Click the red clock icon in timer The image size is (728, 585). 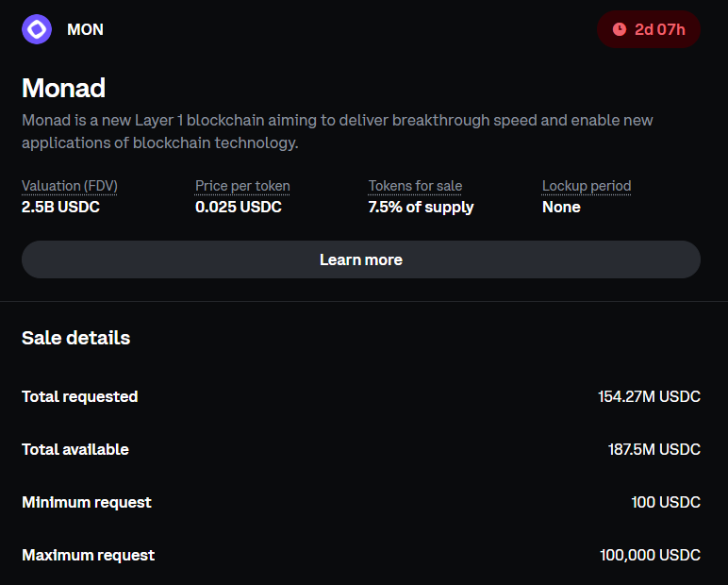(620, 29)
